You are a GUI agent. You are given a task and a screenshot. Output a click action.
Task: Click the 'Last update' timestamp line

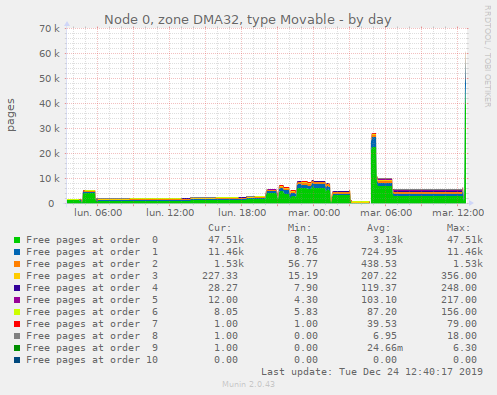tap(372, 372)
